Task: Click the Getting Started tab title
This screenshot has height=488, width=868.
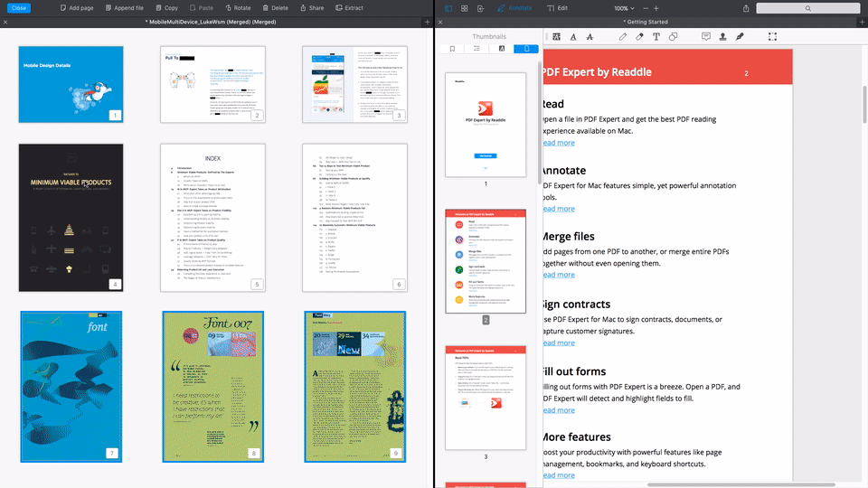Action: pyautogui.click(x=646, y=22)
